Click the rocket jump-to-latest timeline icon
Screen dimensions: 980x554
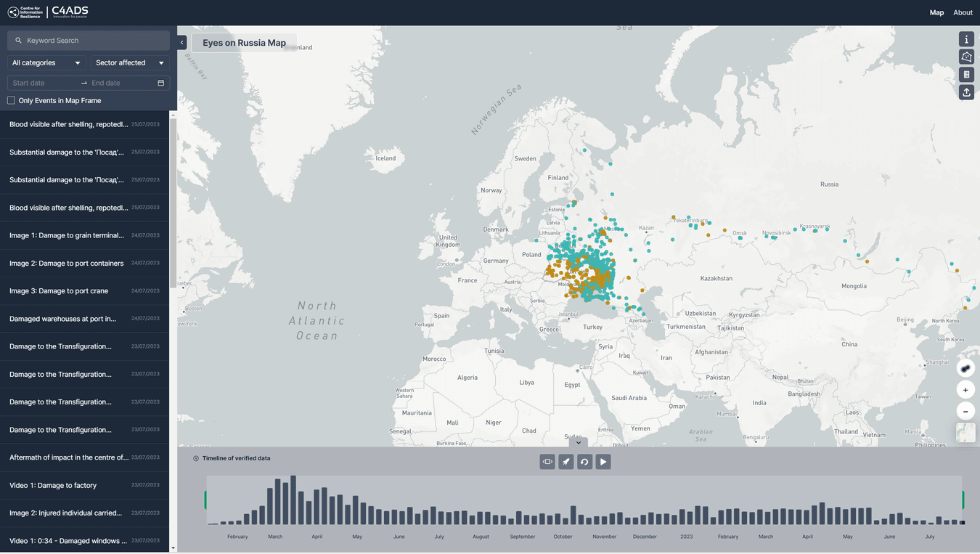[x=566, y=461]
